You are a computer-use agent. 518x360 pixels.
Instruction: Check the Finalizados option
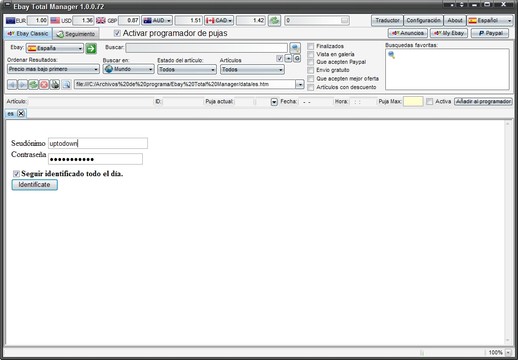(311, 46)
